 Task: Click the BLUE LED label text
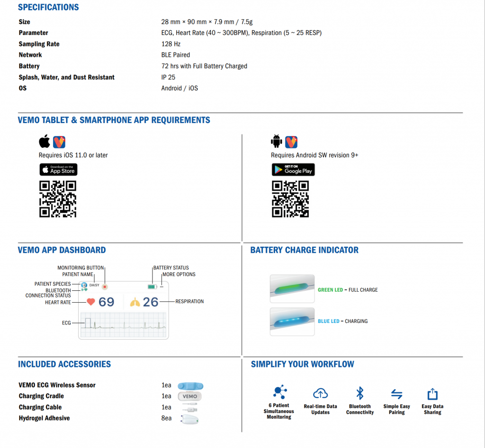pos(329,321)
